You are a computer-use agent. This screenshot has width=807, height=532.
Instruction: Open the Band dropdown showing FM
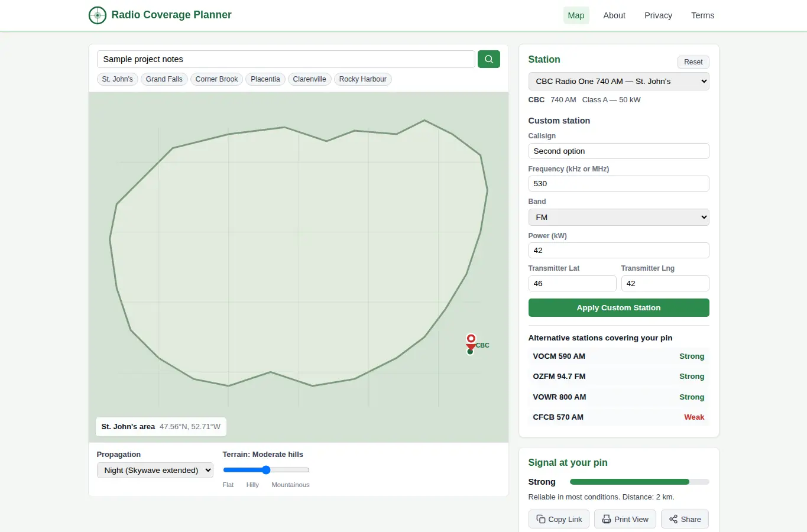(618, 217)
